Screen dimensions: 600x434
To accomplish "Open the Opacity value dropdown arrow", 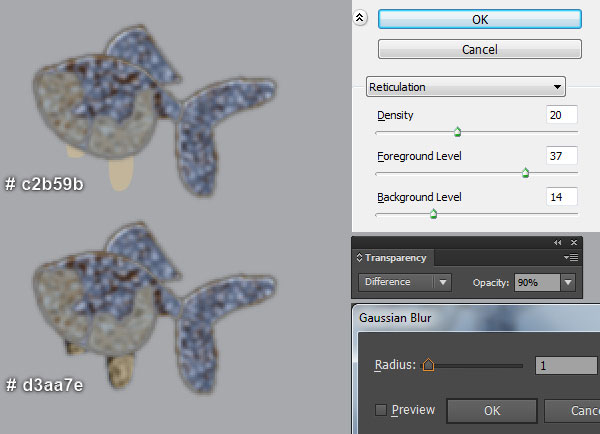I will coord(568,282).
